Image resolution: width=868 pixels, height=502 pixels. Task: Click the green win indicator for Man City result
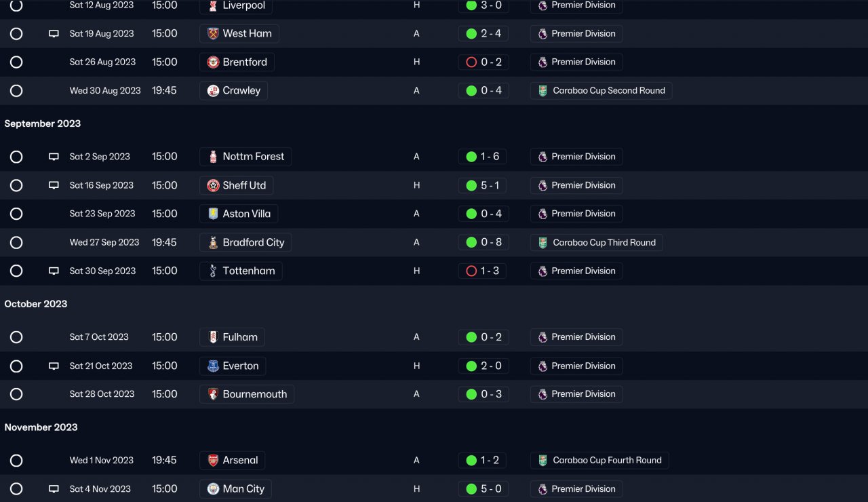pyautogui.click(x=471, y=489)
